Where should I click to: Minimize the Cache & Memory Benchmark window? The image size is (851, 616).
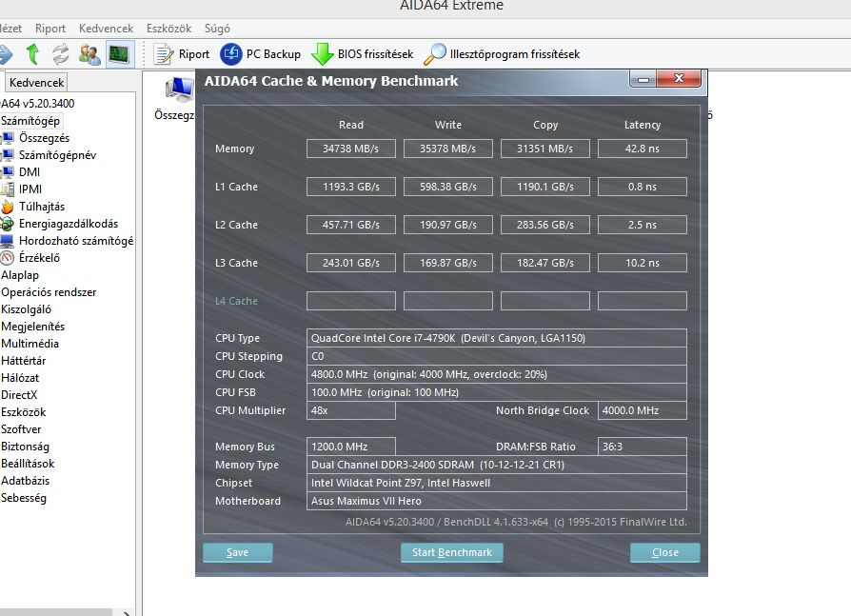coord(643,79)
